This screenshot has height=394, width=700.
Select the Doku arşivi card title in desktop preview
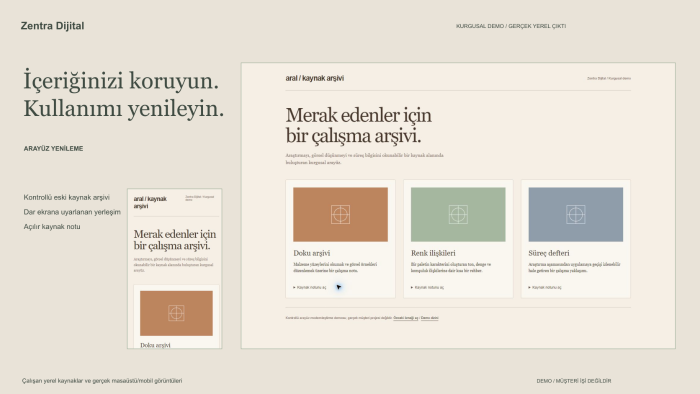click(x=312, y=253)
